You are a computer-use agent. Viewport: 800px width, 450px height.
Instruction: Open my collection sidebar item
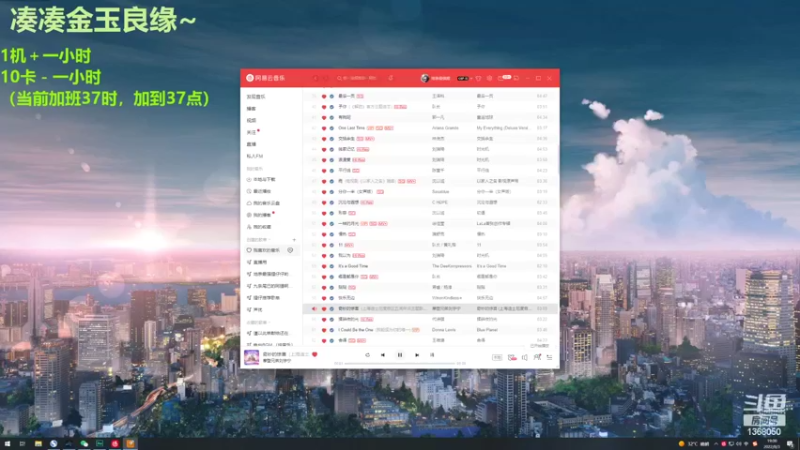tap(259, 227)
